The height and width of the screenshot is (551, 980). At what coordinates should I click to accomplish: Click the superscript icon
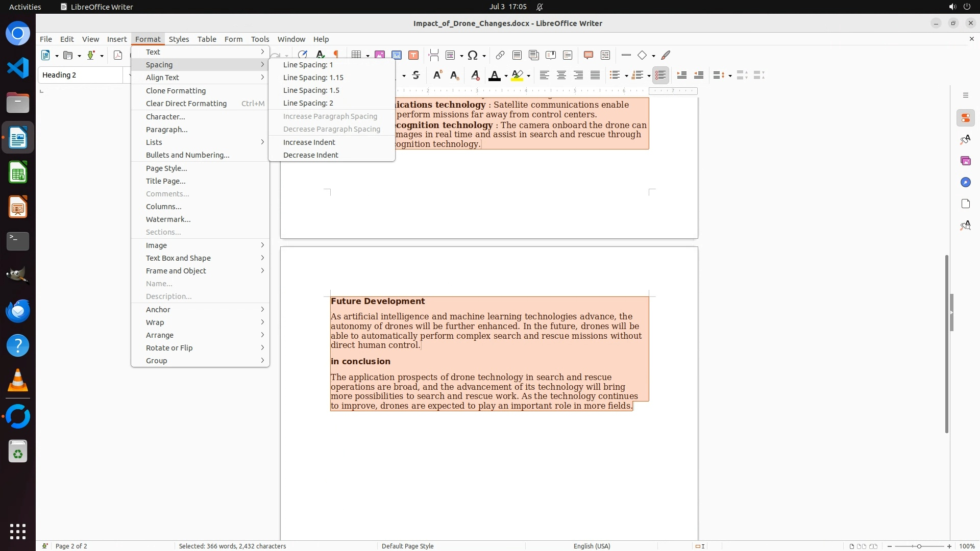(x=437, y=76)
